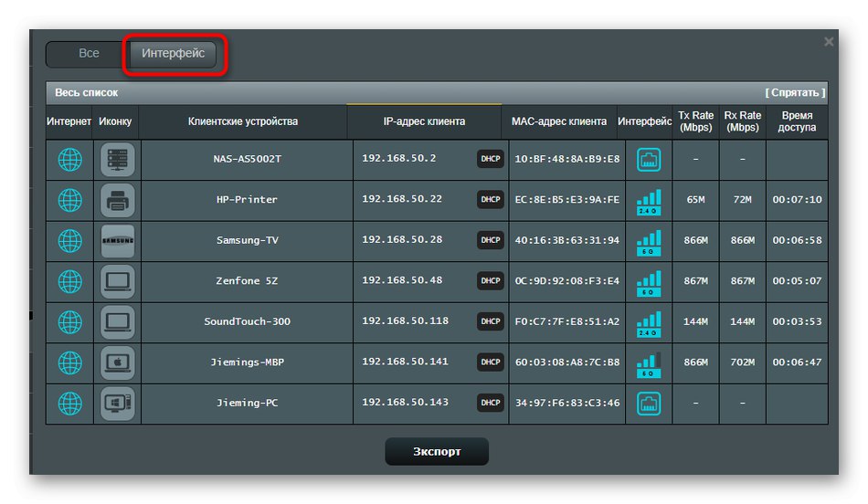Click MAC address EC:8E:B5:E3:9A:FE
The width and height of the screenshot is (868, 504).
[x=566, y=200]
